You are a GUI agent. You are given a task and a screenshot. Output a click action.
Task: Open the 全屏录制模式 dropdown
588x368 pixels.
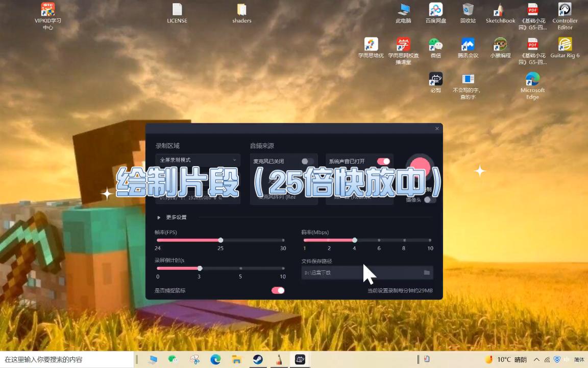click(198, 160)
